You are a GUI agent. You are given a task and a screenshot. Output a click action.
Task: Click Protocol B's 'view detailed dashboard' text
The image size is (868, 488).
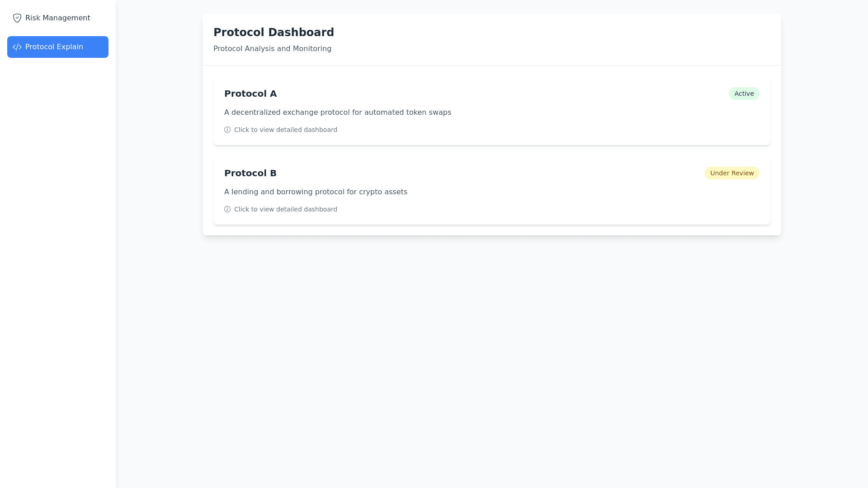[285, 209]
